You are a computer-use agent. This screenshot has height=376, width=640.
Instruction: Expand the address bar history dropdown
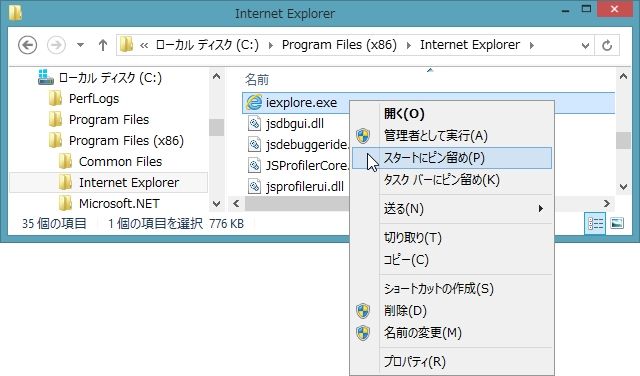coord(585,45)
